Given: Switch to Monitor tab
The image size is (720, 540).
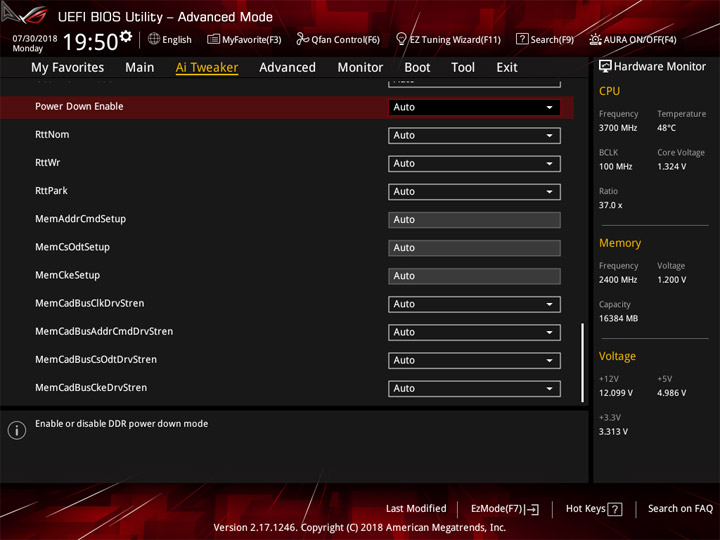Looking at the screenshot, I should click(x=360, y=68).
